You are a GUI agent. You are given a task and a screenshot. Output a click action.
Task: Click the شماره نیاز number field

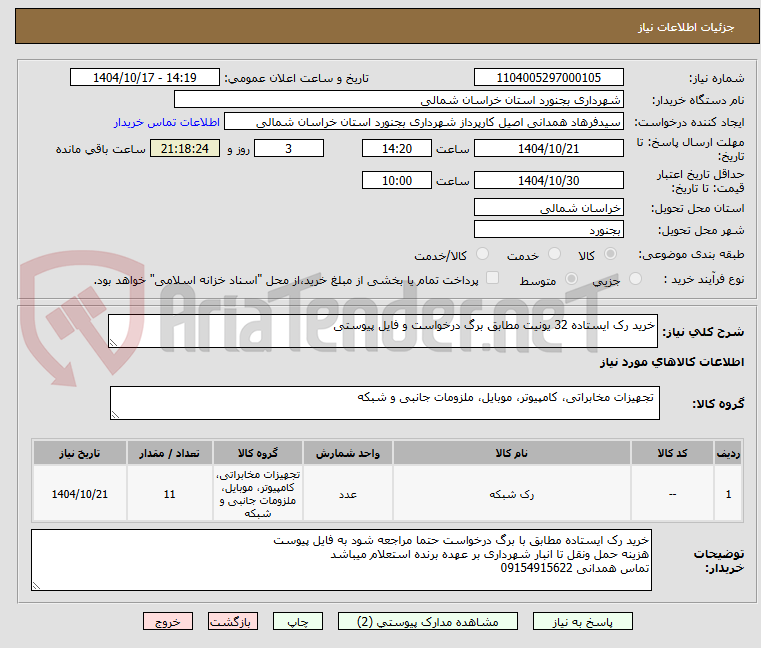(548, 78)
